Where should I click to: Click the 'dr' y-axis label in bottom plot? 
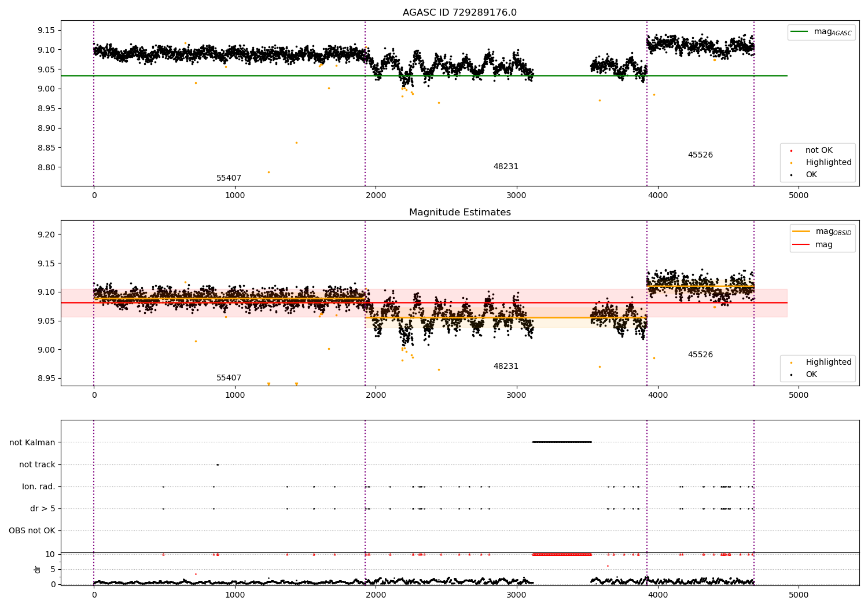pos(38,570)
